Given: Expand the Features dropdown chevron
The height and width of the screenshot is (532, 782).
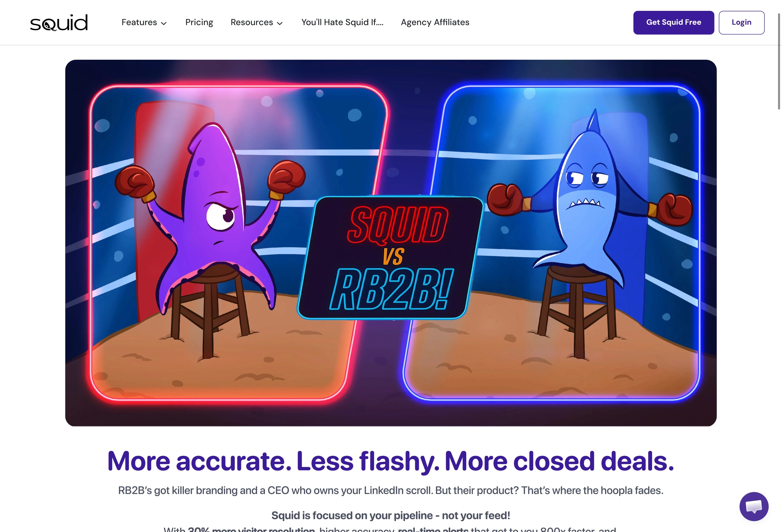Looking at the screenshot, I should (x=164, y=23).
